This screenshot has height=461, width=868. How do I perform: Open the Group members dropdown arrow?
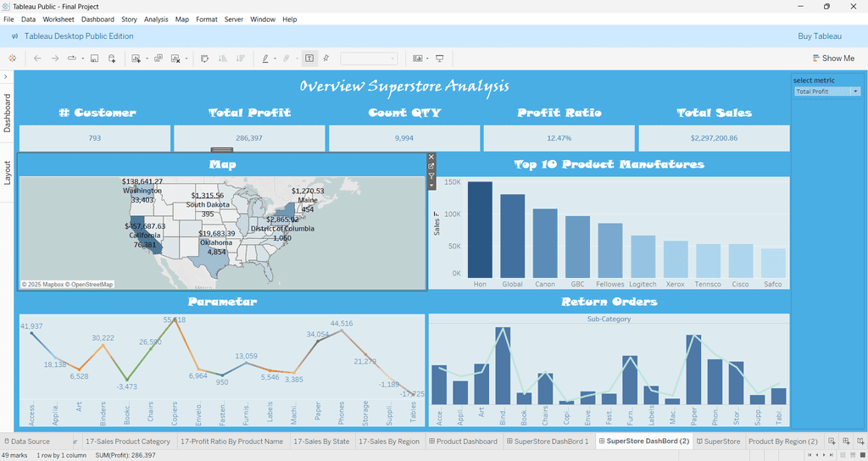(297, 58)
